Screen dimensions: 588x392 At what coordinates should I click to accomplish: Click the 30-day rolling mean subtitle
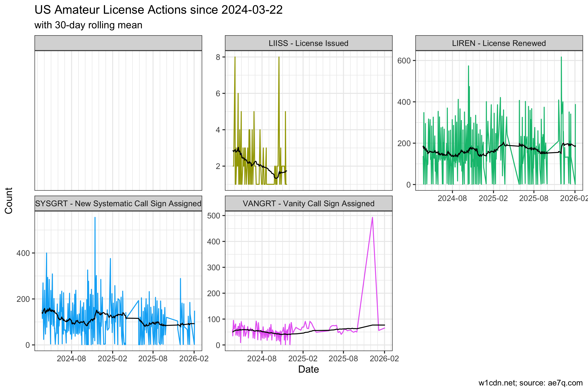pos(88,25)
